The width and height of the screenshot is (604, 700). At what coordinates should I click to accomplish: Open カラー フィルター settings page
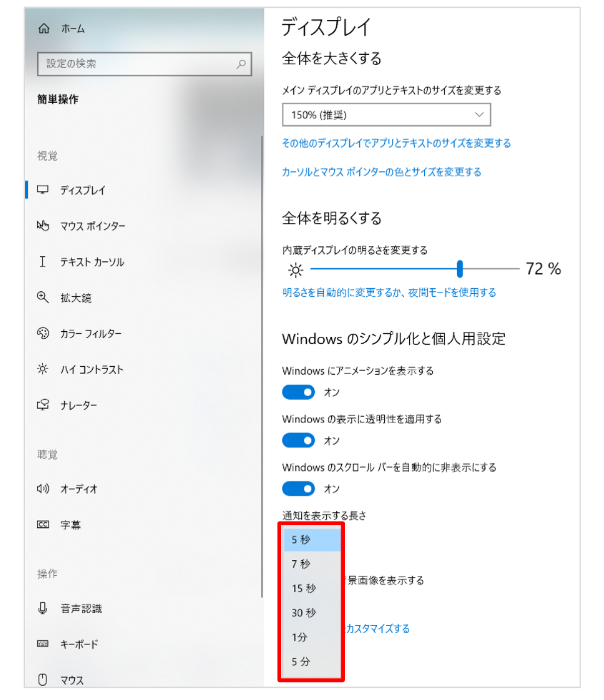pos(91,333)
